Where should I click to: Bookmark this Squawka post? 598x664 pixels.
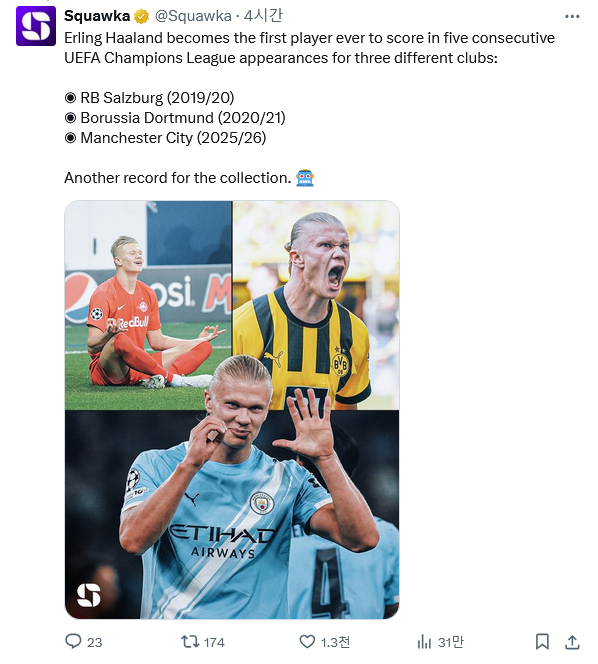pos(542,642)
